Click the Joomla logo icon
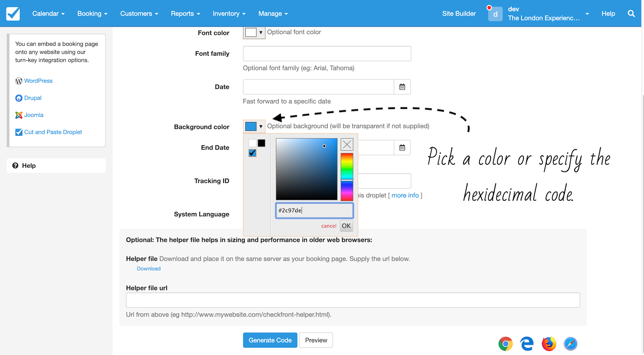644x355 pixels. (x=19, y=115)
